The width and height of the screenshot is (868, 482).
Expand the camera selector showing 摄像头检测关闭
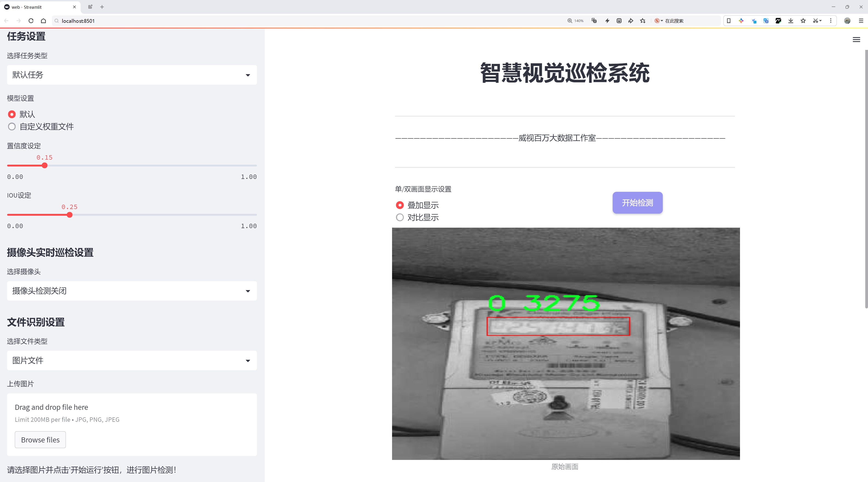pos(131,290)
